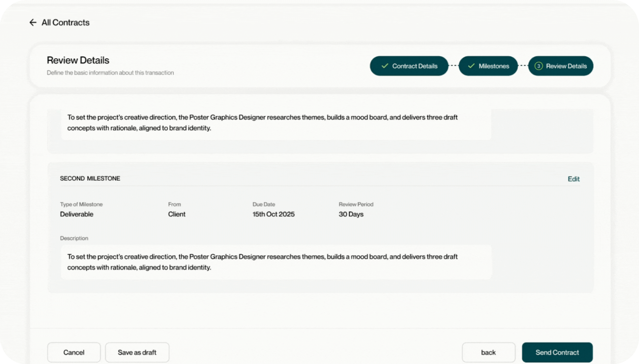The height and width of the screenshot is (364, 639).
Task: Click Save as draft
Action: tap(137, 352)
